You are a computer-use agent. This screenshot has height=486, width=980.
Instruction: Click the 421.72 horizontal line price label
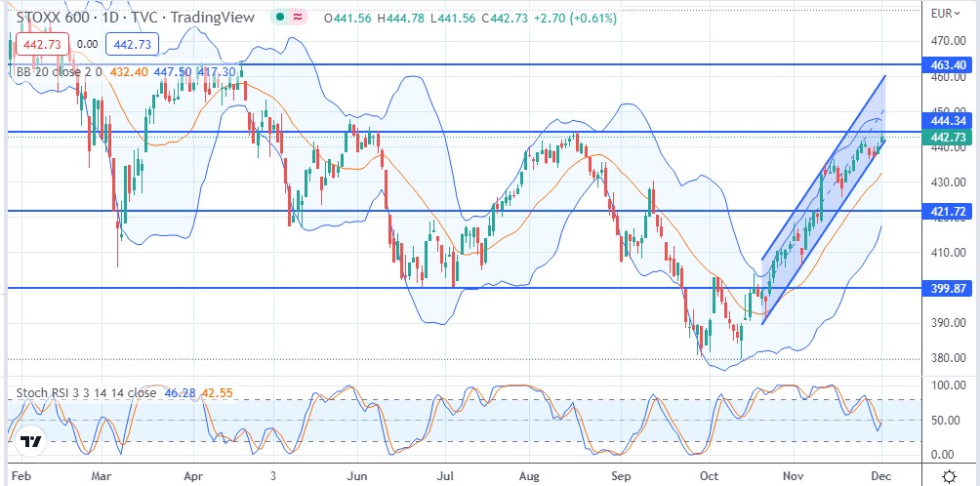(949, 211)
